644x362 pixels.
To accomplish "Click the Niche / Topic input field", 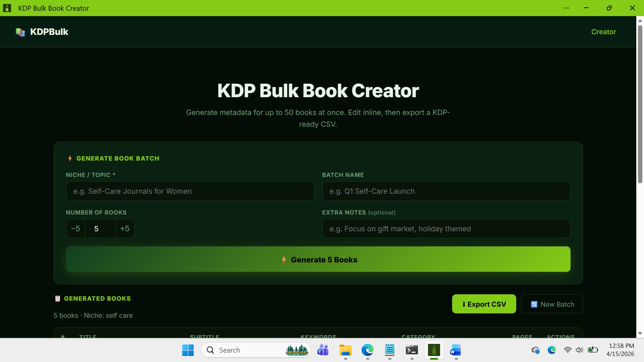I will coord(190,191).
